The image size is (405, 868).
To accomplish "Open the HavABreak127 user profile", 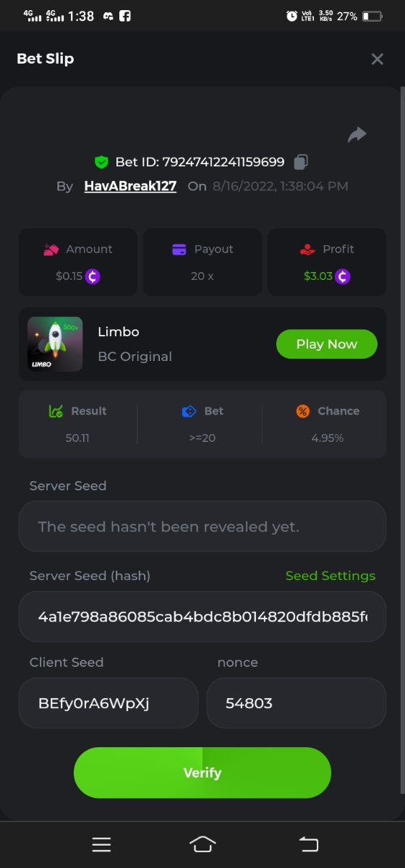I will click(130, 186).
